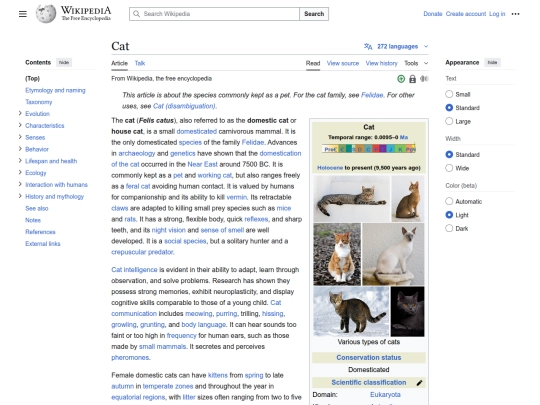Select Wide width option

click(449, 168)
